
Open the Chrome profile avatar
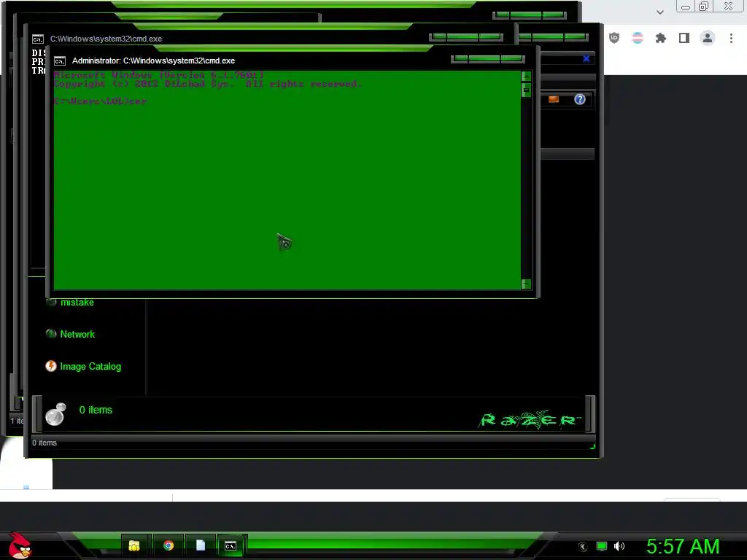click(708, 38)
